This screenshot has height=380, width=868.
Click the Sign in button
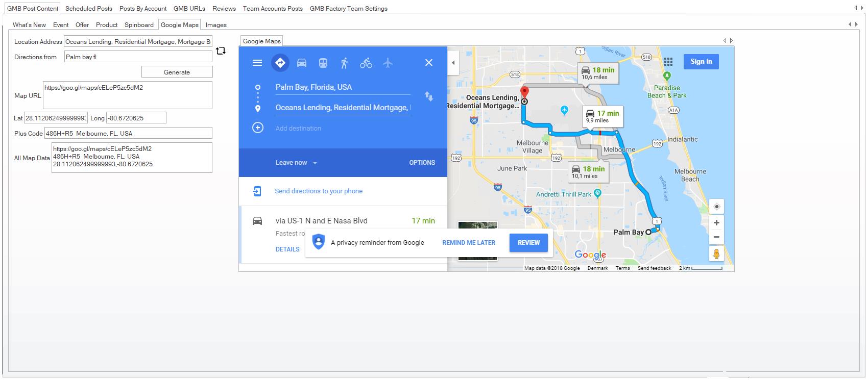(701, 62)
